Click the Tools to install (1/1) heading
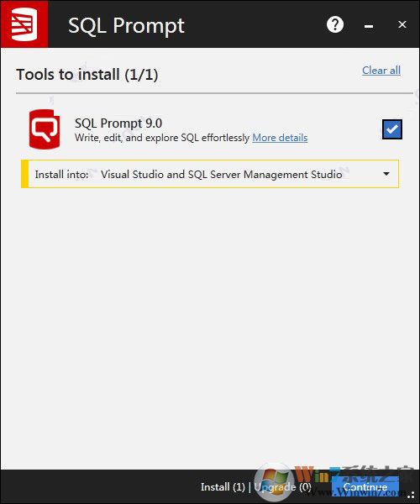 [x=87, y=75]
